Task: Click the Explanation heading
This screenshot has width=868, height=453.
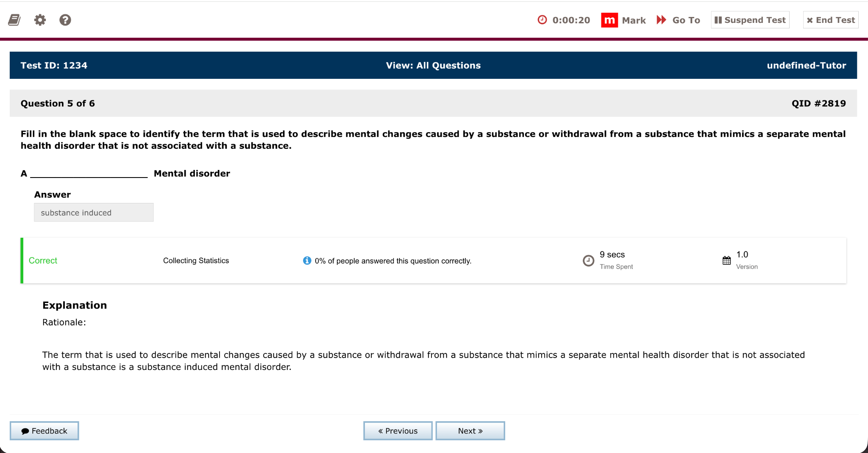Action: click(x=75, y=305)
